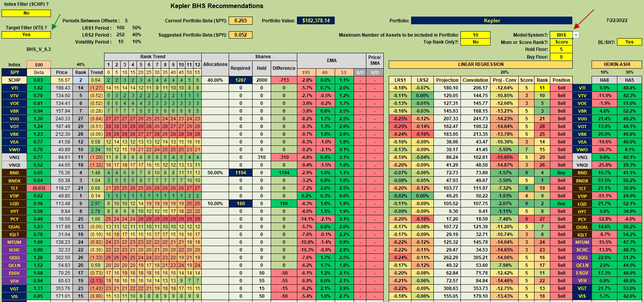Select the SCHP Required shares cell 1287
The width and height of the screenshot is (644, 302).
tap(241, 80)
